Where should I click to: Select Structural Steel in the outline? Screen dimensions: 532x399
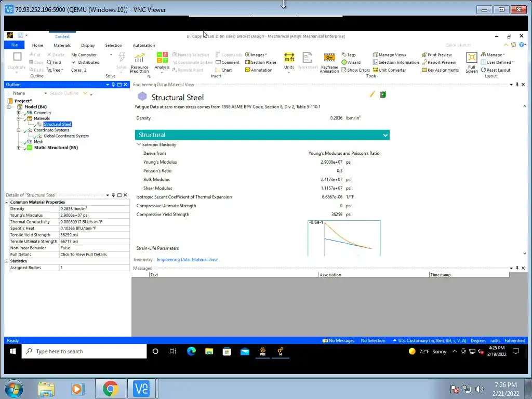[x=57, y=125]
